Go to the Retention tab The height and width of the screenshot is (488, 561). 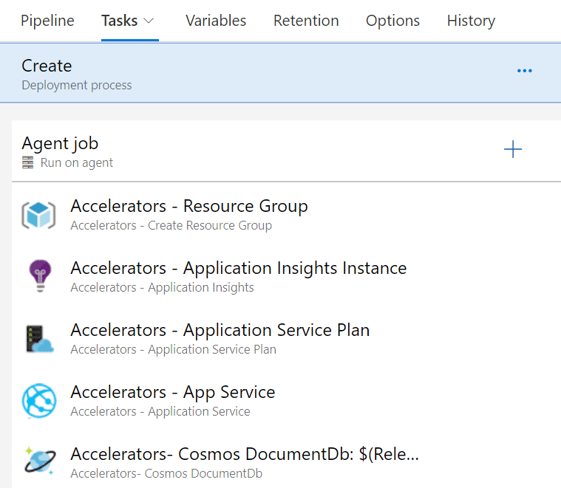tap(306, 21)
